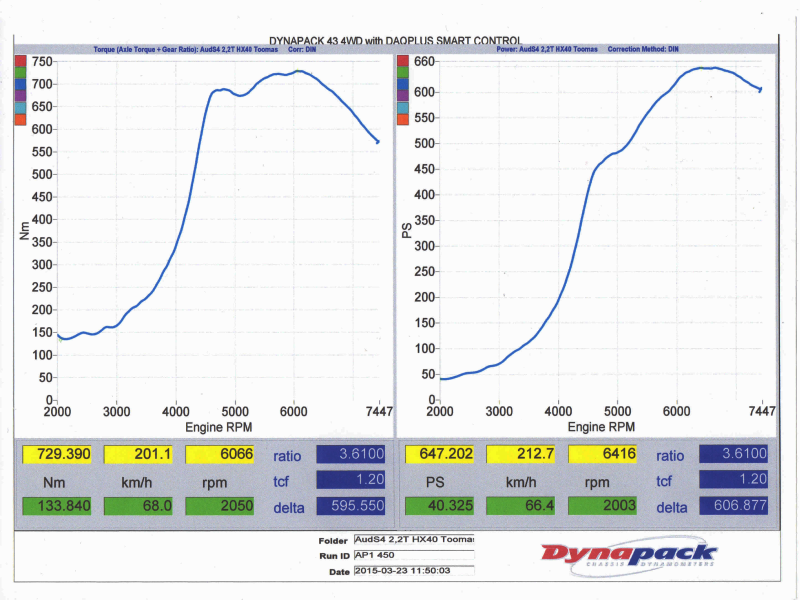Select the peak power value 647.202

point(439,455)
